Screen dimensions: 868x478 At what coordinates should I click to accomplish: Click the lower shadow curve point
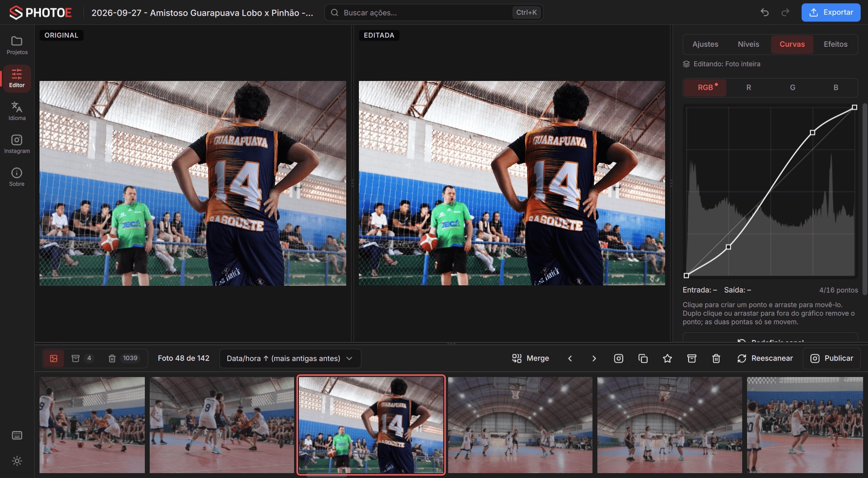tap(728, 247)
